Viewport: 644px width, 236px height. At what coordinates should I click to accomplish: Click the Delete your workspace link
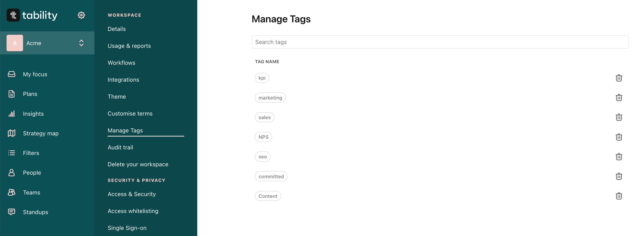coord(138,164)
